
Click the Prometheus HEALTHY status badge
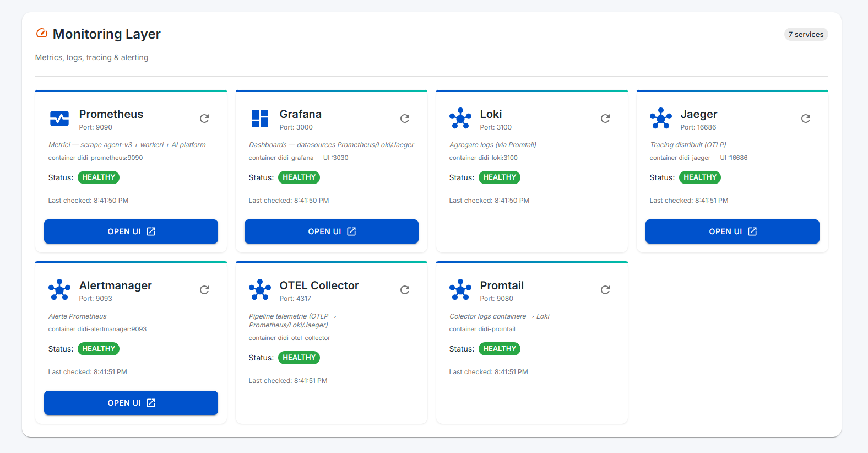coord(99,177)
